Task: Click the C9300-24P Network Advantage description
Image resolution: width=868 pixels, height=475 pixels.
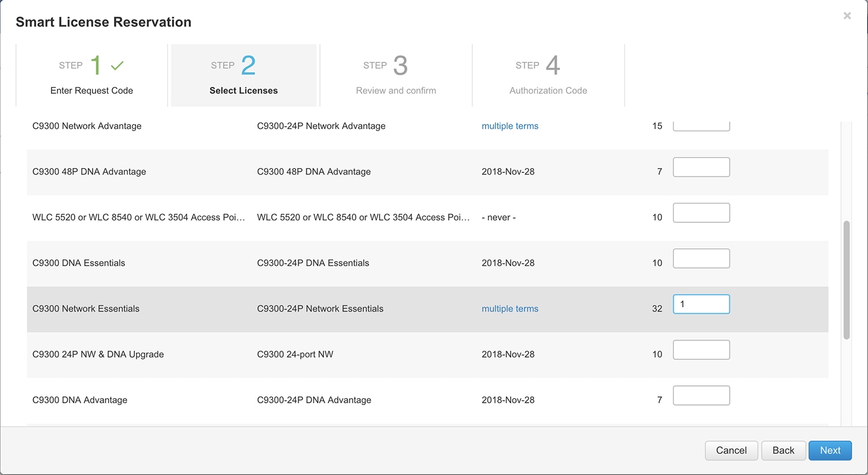Action: [321, 126]
